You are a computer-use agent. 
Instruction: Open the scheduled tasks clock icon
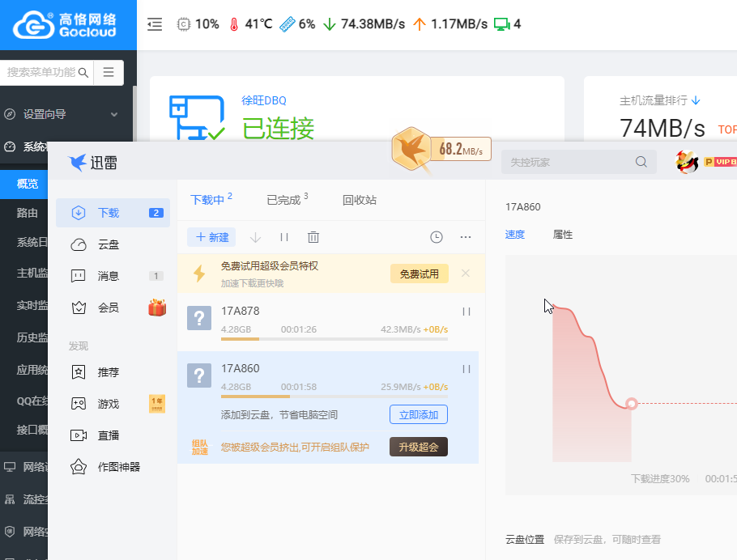pyautogui.click(x=437, y=237)
